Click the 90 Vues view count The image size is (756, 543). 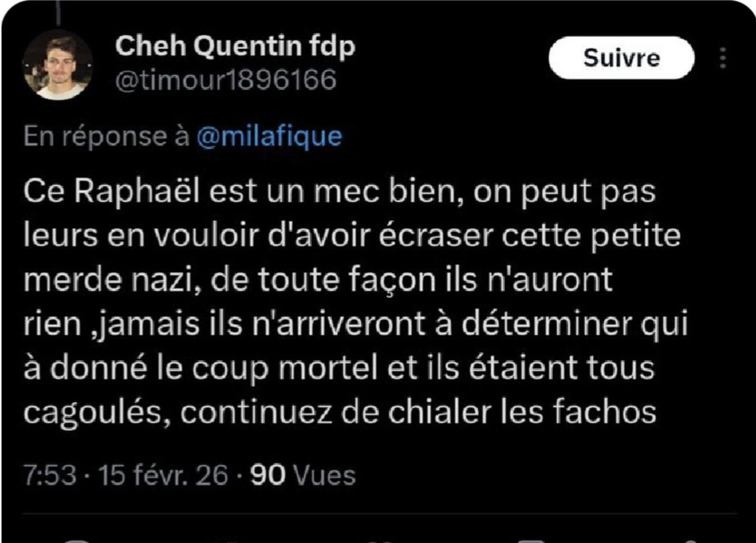click(x=303, y=475)
